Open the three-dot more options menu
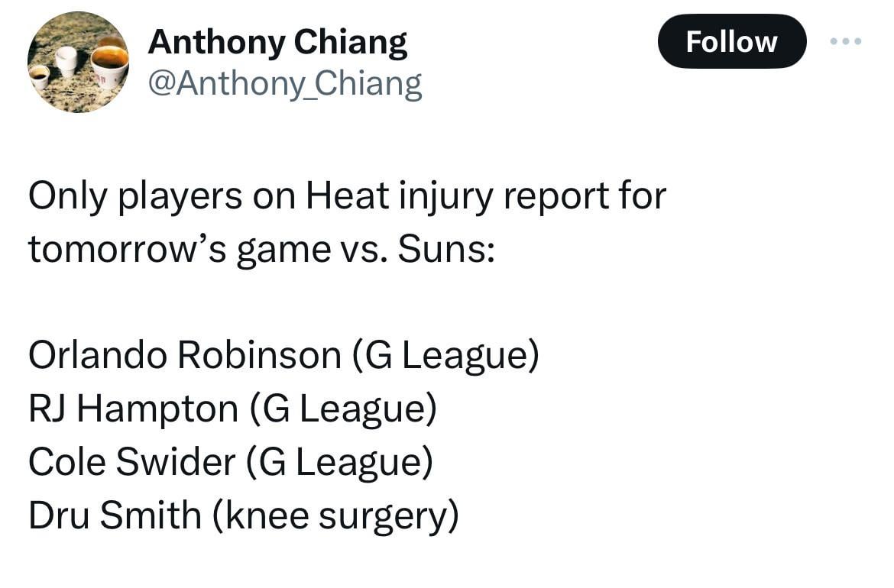Image resolution: width=894 pixels, height=588 pixels. click(847, 41)
